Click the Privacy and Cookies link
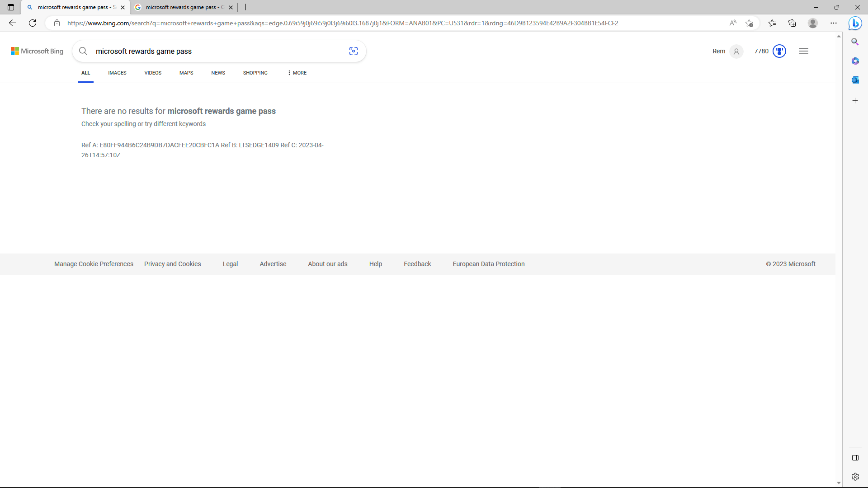 172,263
